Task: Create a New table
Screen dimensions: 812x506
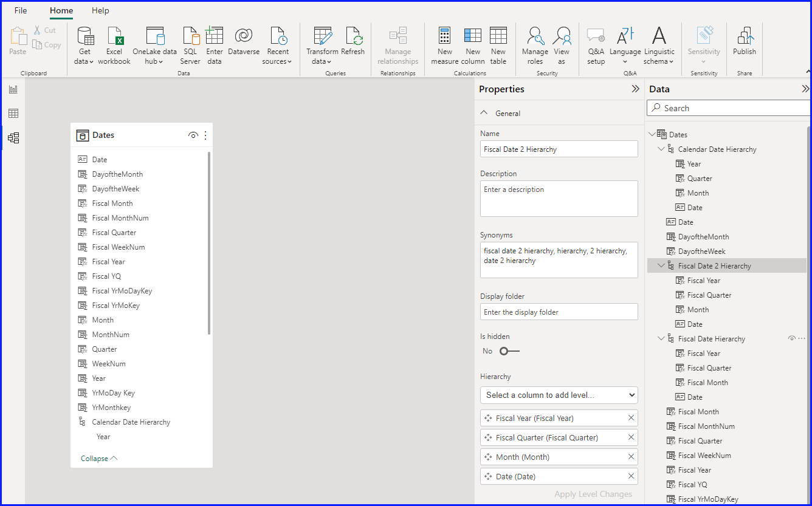Action: click(x=498, y=46)
